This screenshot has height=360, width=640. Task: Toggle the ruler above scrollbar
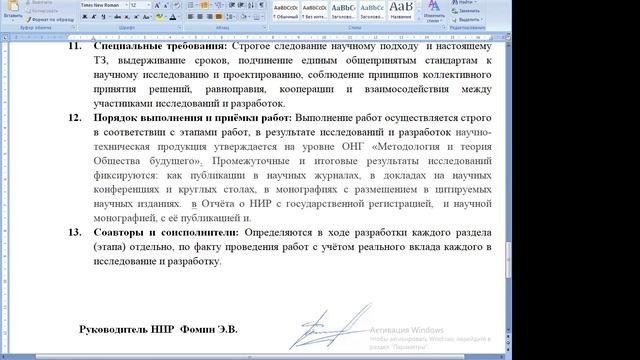[x=508, y=38]
